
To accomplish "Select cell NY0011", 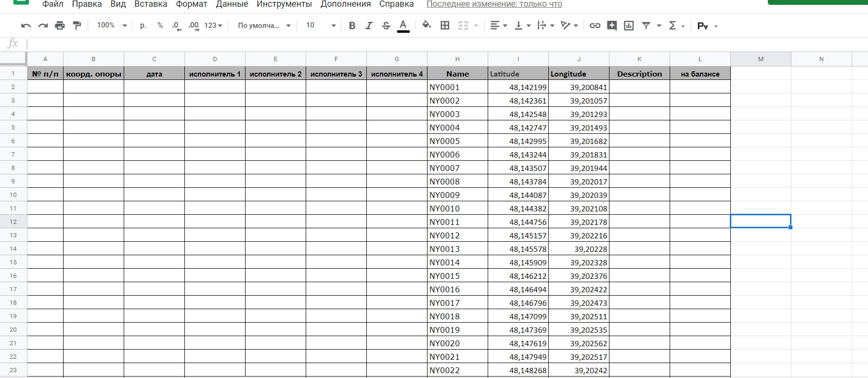I will (457, 222).
